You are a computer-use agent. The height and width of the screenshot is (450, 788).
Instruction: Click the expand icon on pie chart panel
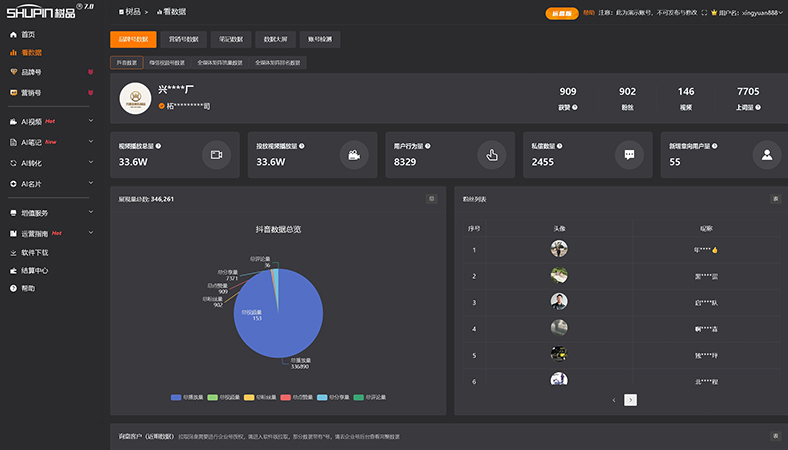click(432, 199)
